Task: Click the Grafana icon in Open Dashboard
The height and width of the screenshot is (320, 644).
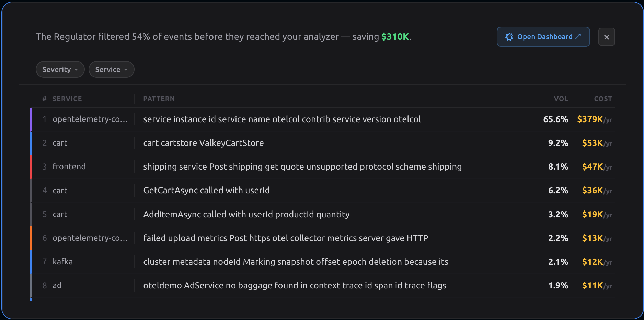Action: 509,37
